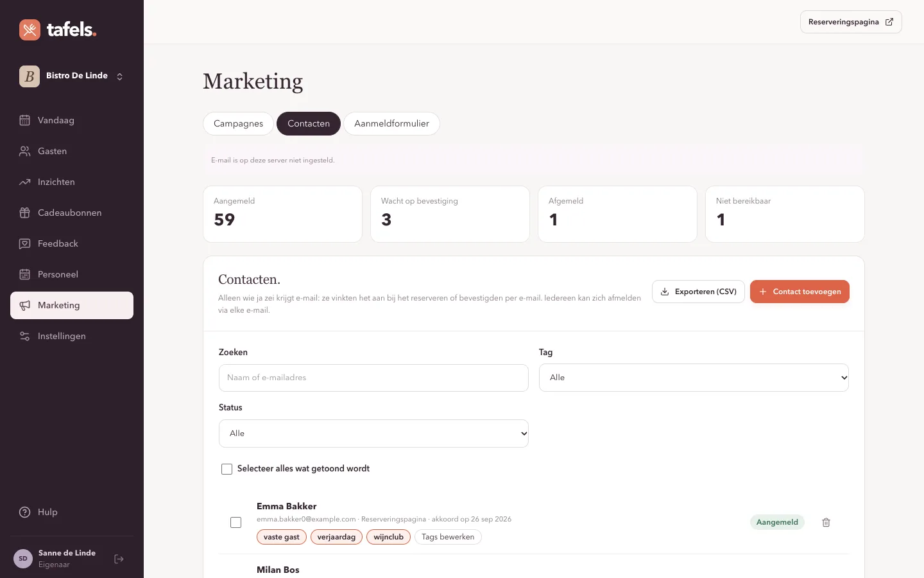
Task: Edit tags via 'Tags bewerken'
Action: [x=448, y=537]
